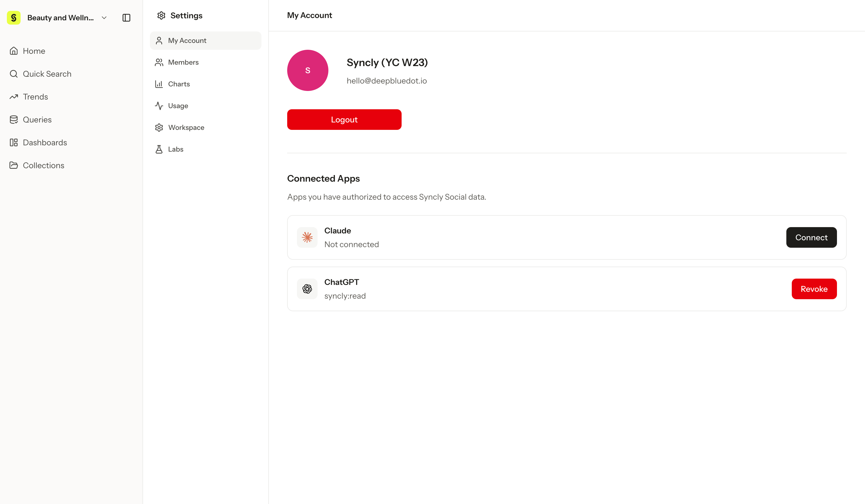Click the Collections folder icon
The width and height of the screenshot is (865, 504).
pos(14,166)
